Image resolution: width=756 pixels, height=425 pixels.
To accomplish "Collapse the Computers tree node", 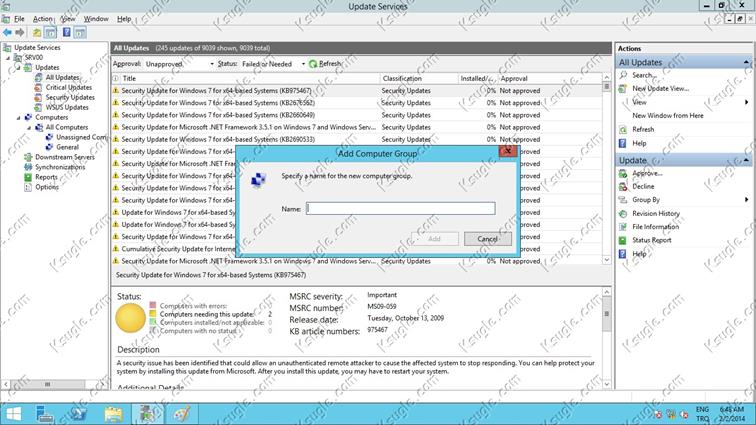I will pyautogui.click(x=19, y=118).
